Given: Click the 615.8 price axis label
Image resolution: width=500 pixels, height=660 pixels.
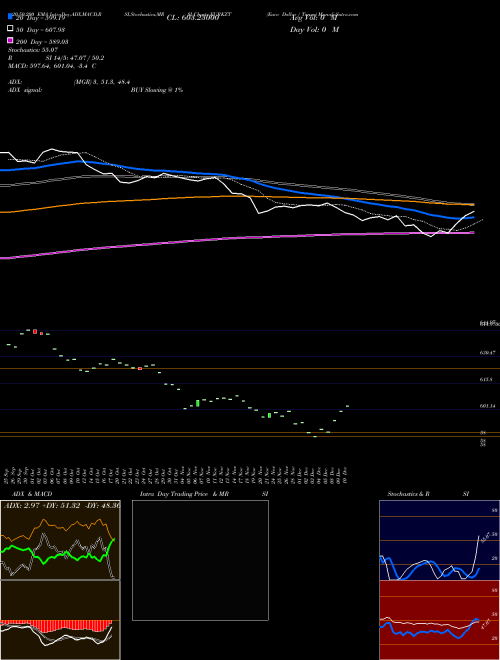Looking at the screenshot, I should pos(486,379).
